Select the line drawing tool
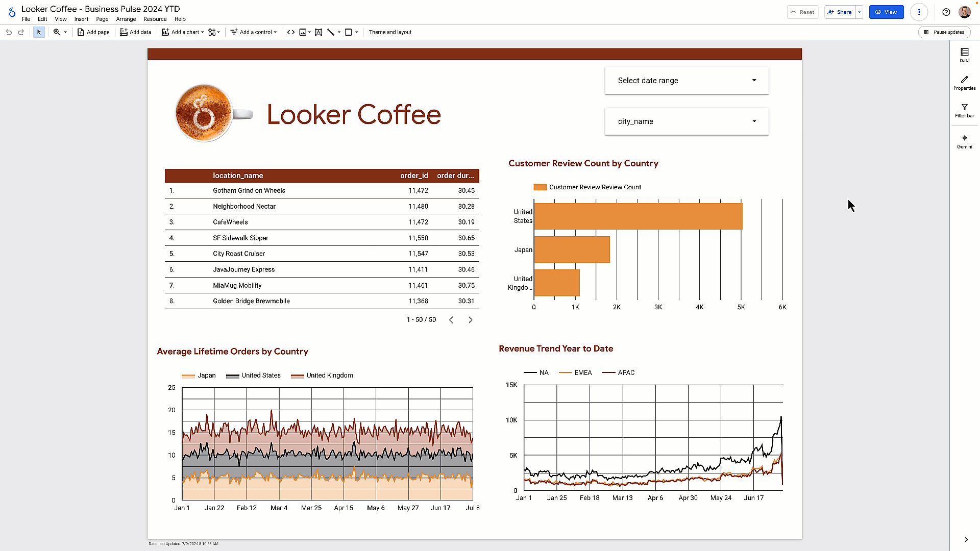 click(x=330, y=32)
